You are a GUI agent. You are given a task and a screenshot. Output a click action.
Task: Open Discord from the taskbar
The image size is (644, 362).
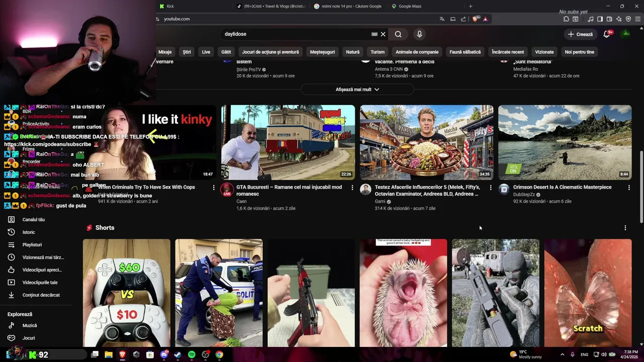[164, 354]
